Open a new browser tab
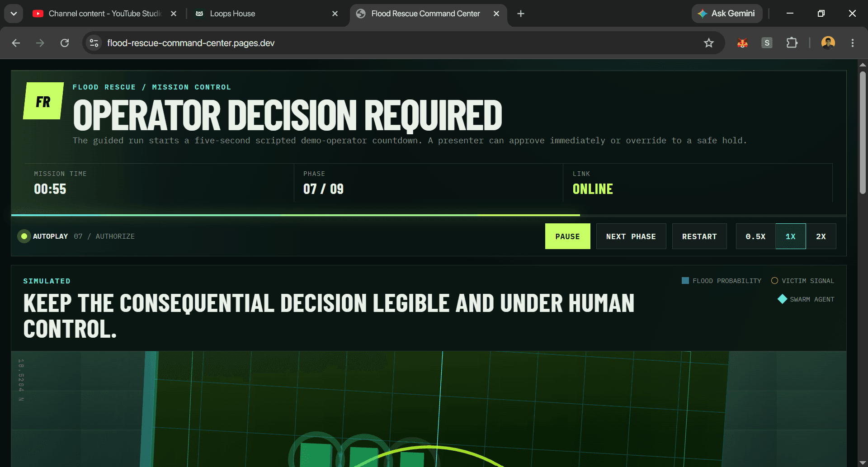 coord(521,14)
